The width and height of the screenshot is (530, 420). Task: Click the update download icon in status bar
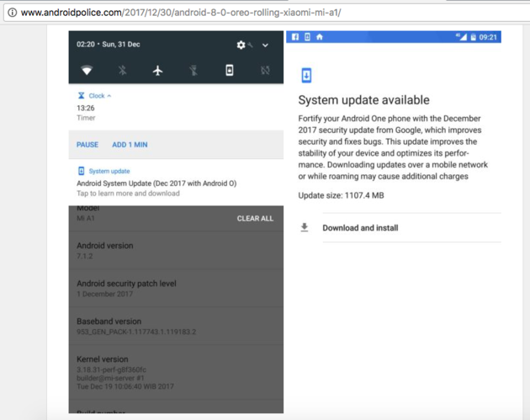click(307, 37)
